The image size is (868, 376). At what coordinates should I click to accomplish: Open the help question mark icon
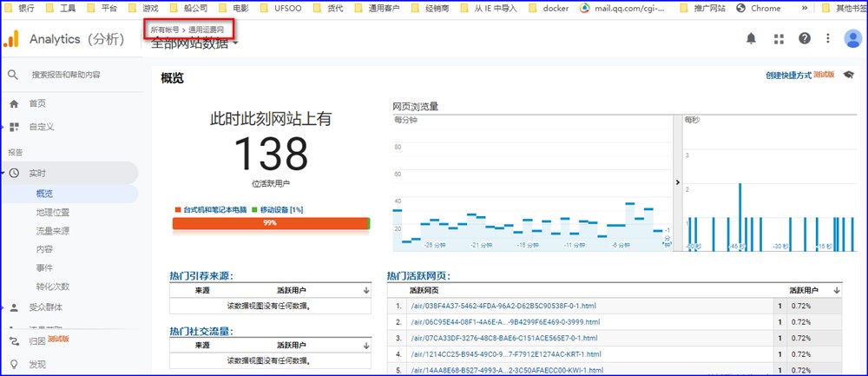pyautogui.click(x=805, y=38)
